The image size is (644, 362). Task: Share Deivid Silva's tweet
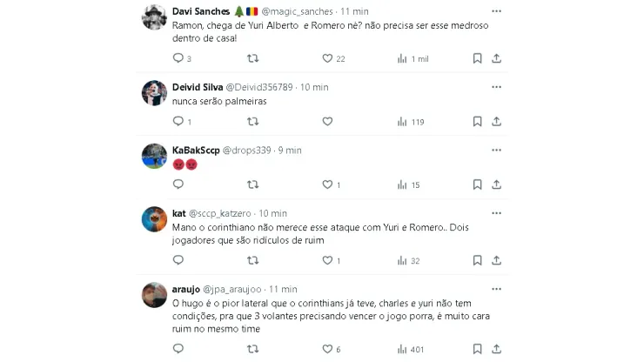pos(496,122)
